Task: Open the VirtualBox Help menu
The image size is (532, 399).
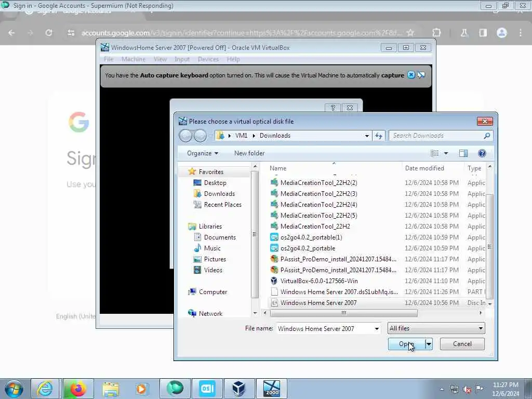Action: 233,59
